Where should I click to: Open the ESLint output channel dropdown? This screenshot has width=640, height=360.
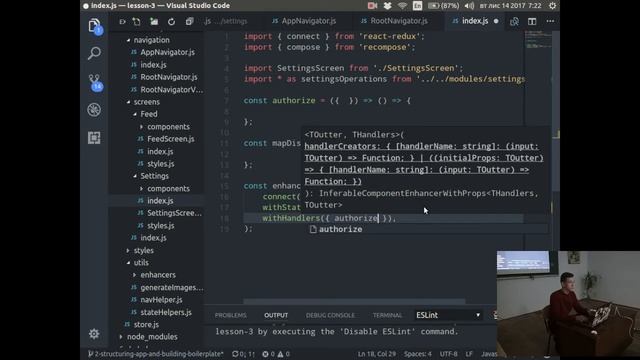point(448,315)
